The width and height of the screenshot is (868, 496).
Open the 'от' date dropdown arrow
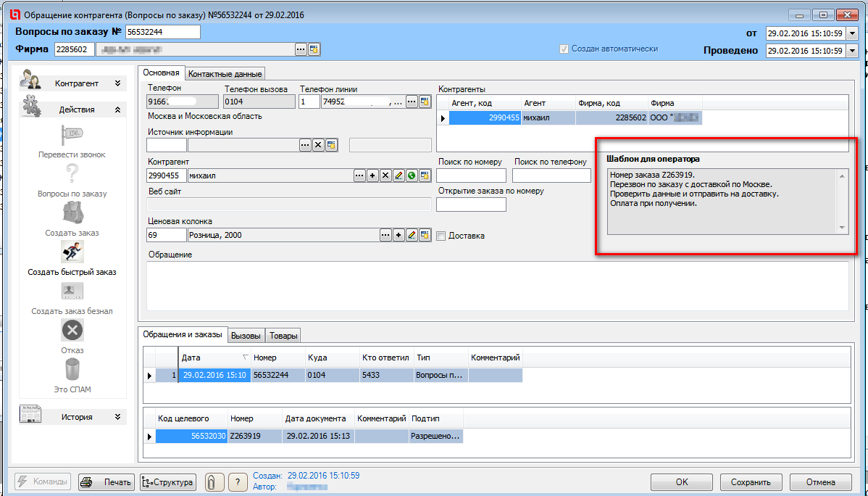pos(852,33)
